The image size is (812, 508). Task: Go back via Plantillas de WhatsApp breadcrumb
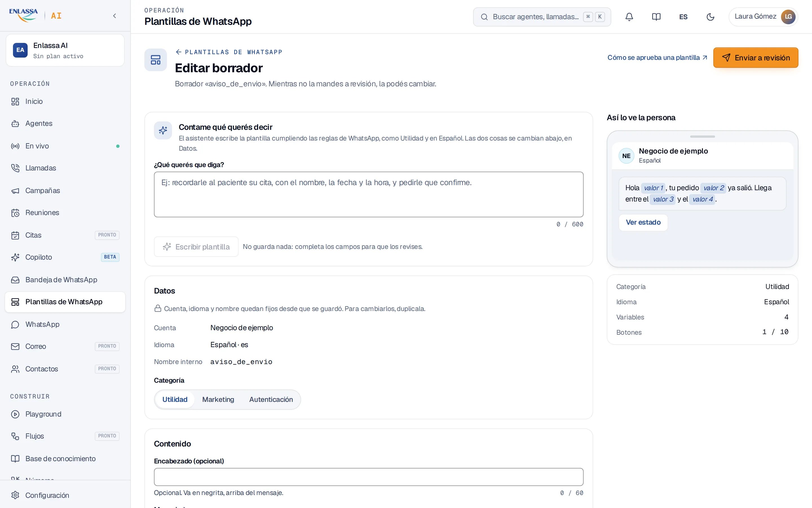[x=229, y=52]
